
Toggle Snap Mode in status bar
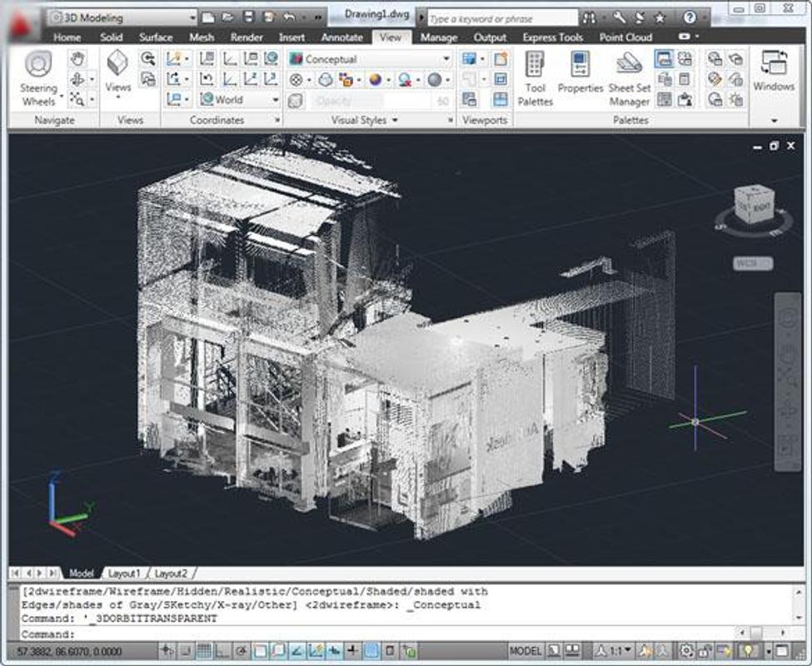[x=187, y=650]
